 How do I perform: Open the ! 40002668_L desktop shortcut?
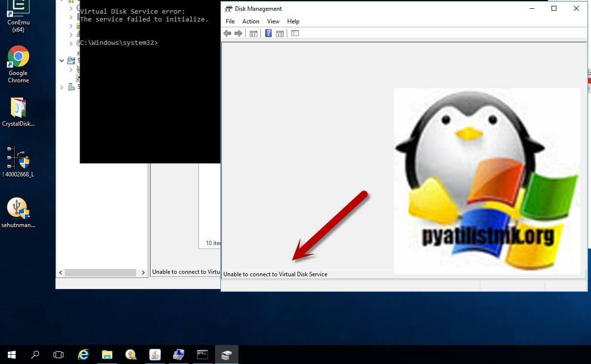point(18,162)
